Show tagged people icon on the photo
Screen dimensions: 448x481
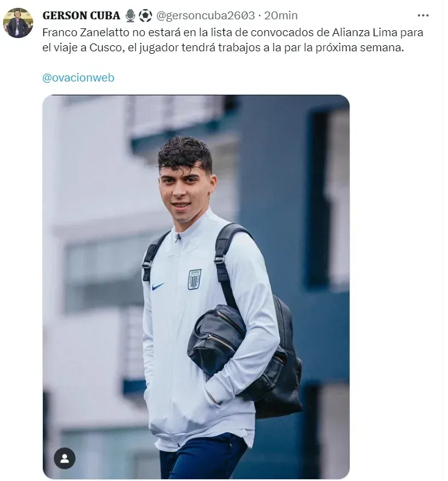pyautogui.click(x=65, y=458)
